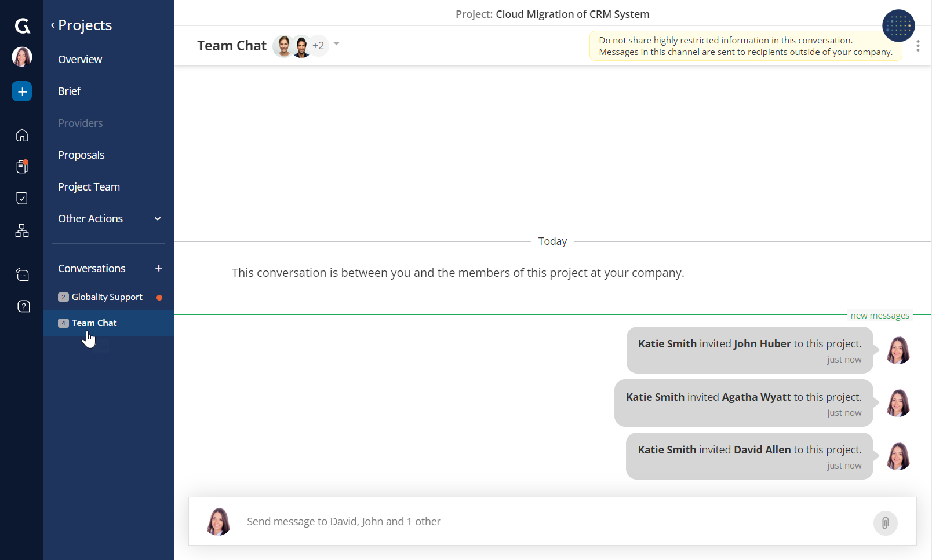The image size is (932, 560).
Task: Open the home icon in left sidebar
Action: pyautogui.click(x=21, y=134)
